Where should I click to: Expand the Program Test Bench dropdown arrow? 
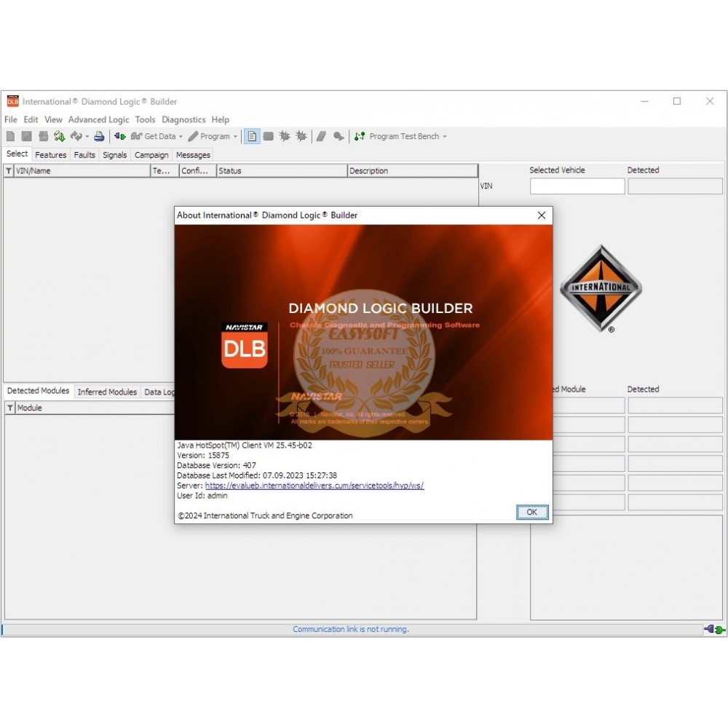click(445, 137)
